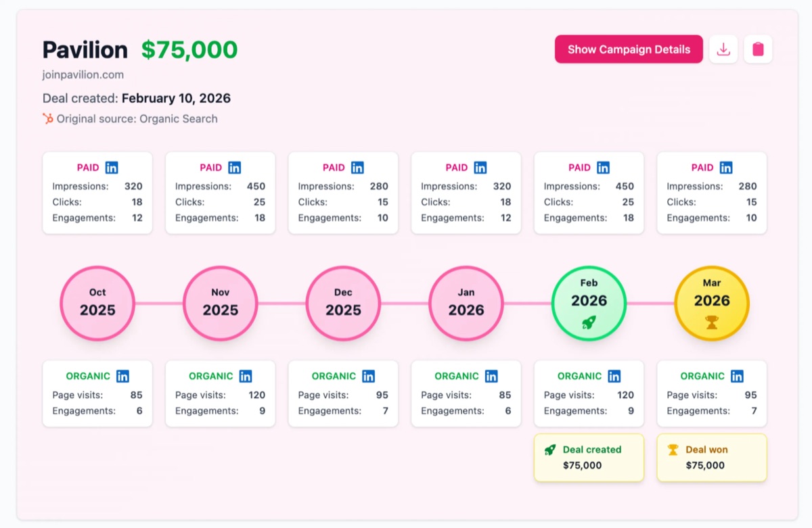This screenshot has width=812, height=528.
Task: Download the report via download icon
Action: pos(723,49)
